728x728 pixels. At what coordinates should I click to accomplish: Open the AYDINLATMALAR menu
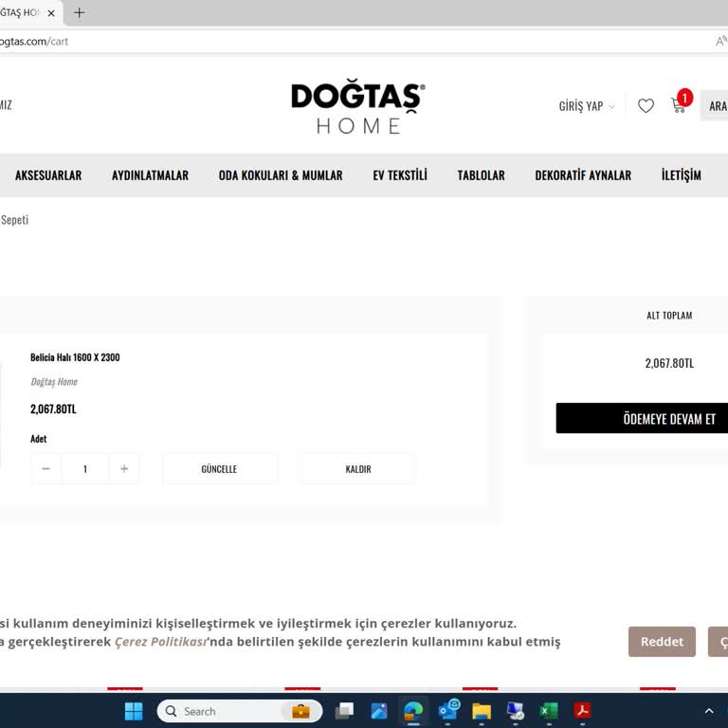tap(150, 175)
